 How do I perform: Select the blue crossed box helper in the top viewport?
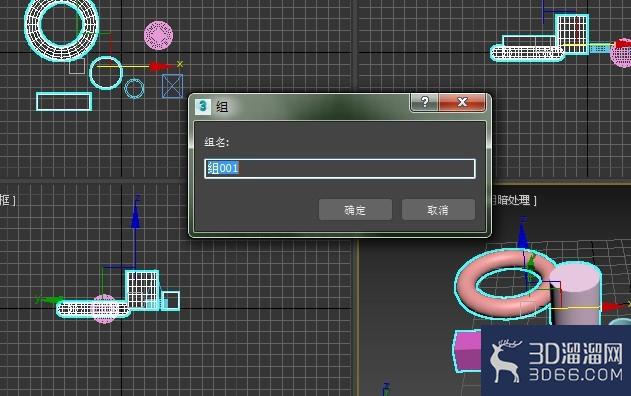point(172,86)
